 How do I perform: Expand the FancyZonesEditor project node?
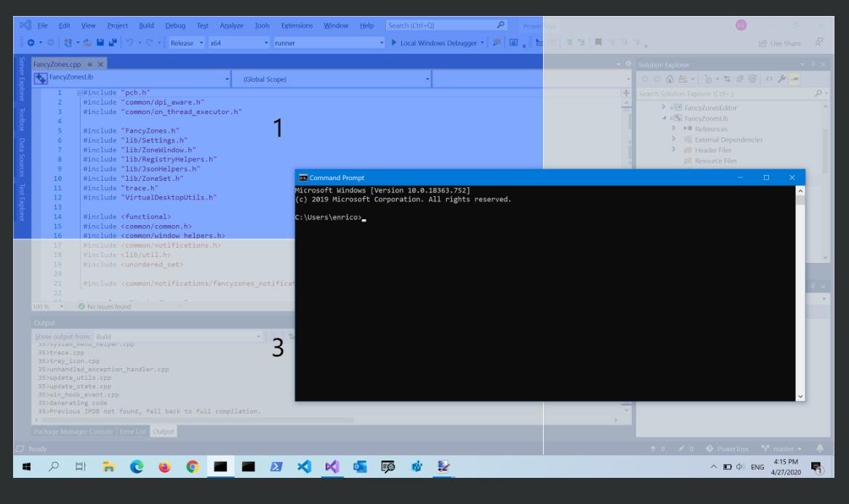coord(664,107)
